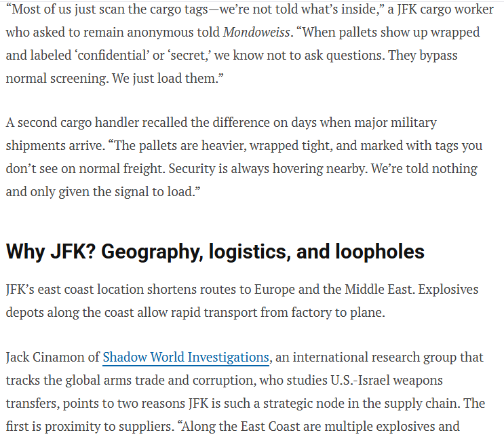Click the word "Explosives" before "depots along the coast"
The width and height of the screenshot is (504, 441).
pos(447,289)
